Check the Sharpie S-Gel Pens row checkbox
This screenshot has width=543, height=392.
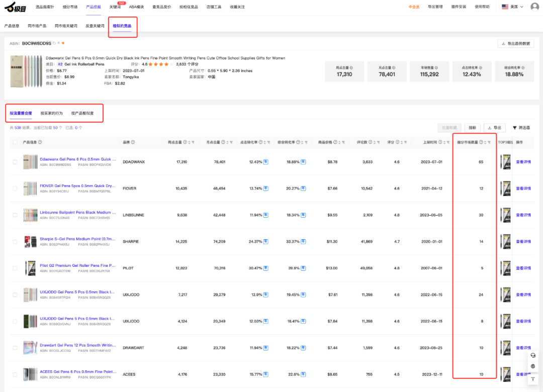pyautogui.click(x=15, y=242)
